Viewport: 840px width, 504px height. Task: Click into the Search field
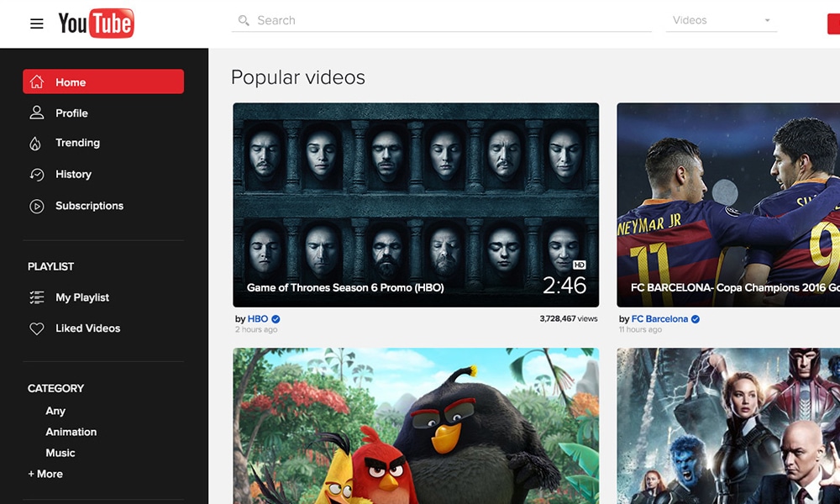pyautogui.click(x=442, y=20)
